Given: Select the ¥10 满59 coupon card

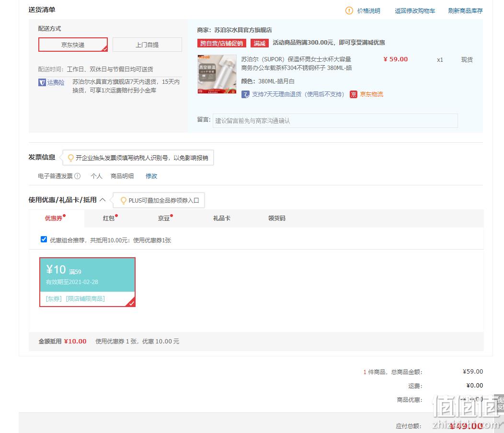Looking at the screenshot, I should 87,282.
